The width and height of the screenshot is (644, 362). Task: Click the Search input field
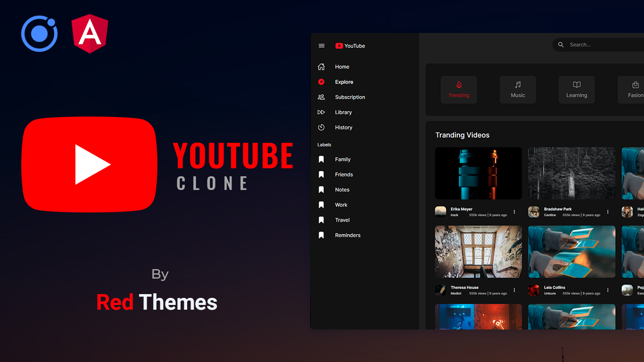pos(599,45)
